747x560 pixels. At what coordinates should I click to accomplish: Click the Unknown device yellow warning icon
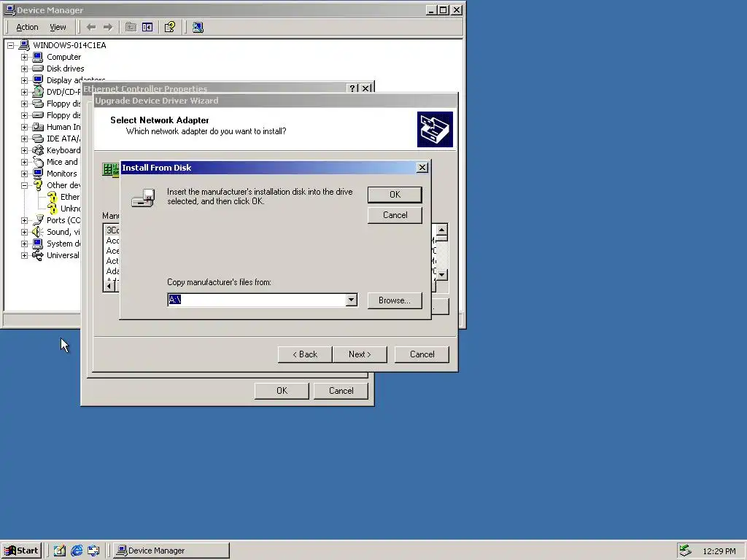click(x=52, y=209)
